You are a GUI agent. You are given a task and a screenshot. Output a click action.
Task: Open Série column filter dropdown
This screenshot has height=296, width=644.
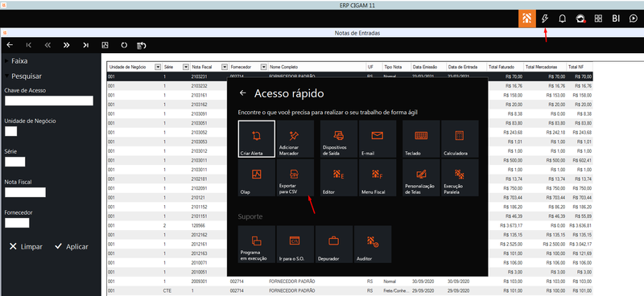(186, 67)
